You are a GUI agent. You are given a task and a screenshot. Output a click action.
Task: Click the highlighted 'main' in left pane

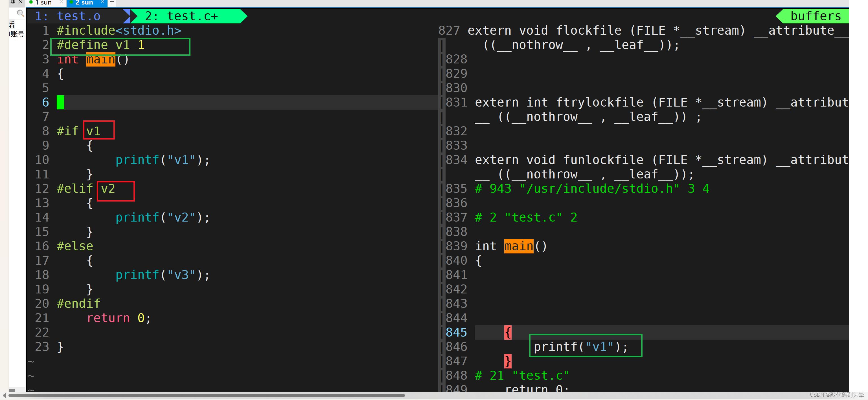pos(100,59)
